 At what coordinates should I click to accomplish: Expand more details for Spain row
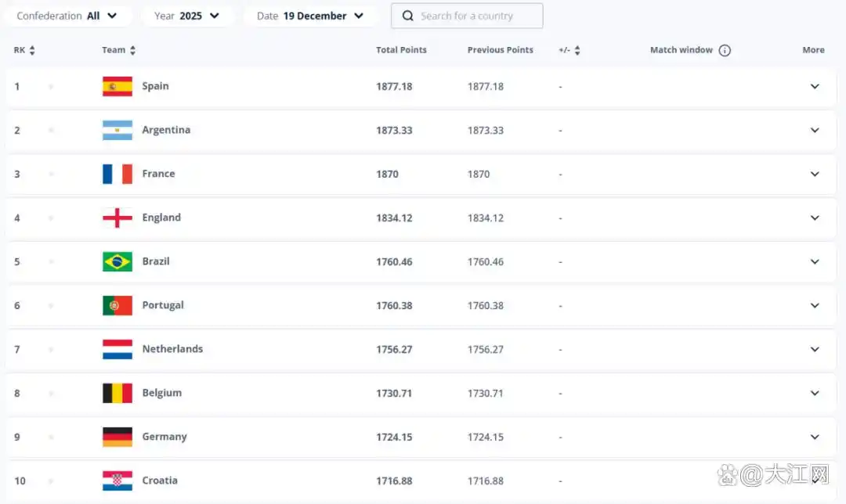coord(815,86)
